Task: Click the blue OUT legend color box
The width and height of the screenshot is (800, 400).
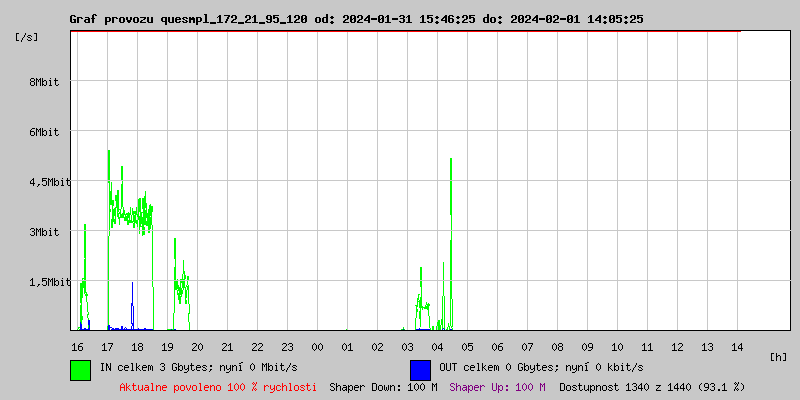Action: 420,369
